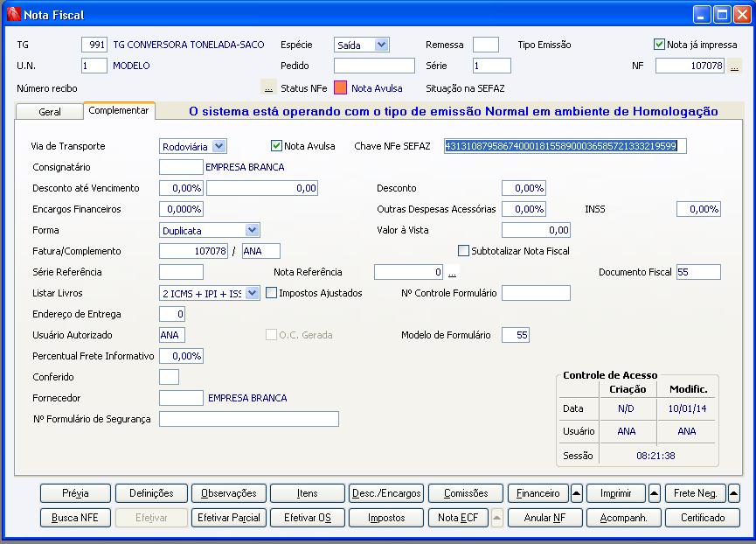Click Efetivar Parcial button
This screenshot has width=756, height=544.
tap(229, 518)
